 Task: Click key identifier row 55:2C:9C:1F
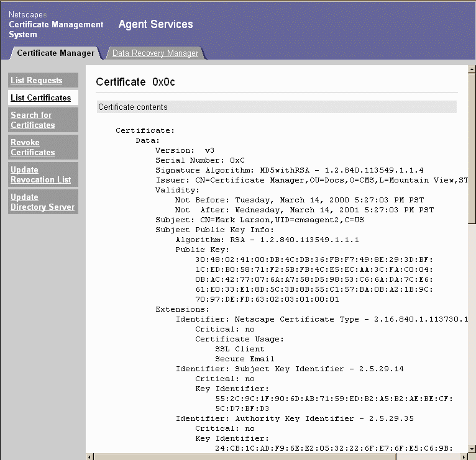click(x=334, y=399)
